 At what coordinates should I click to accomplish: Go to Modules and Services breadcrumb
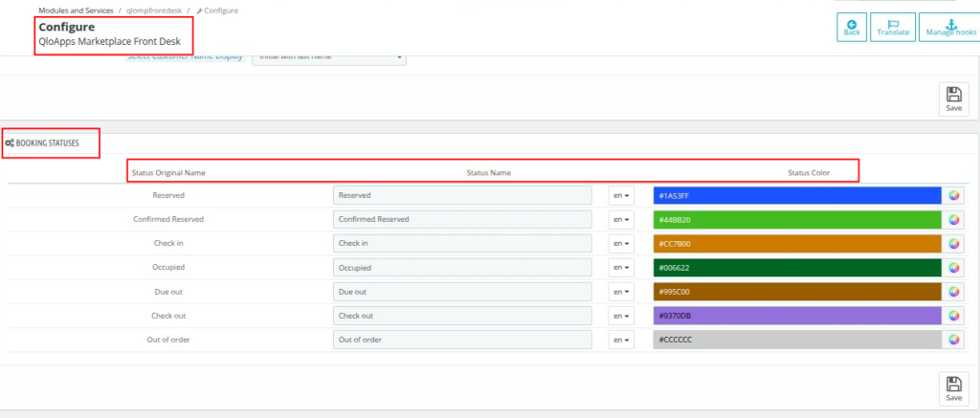click(76, 11)
